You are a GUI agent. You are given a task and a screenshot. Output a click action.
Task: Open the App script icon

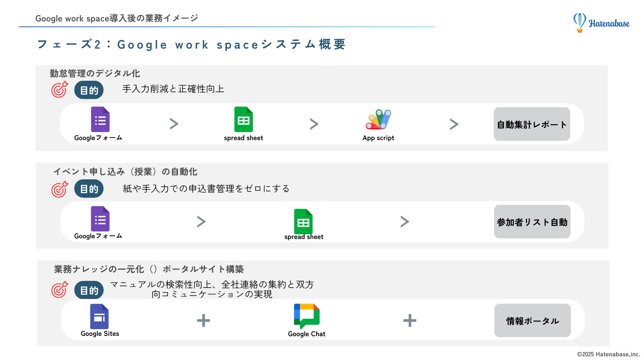tap(378, 119)
